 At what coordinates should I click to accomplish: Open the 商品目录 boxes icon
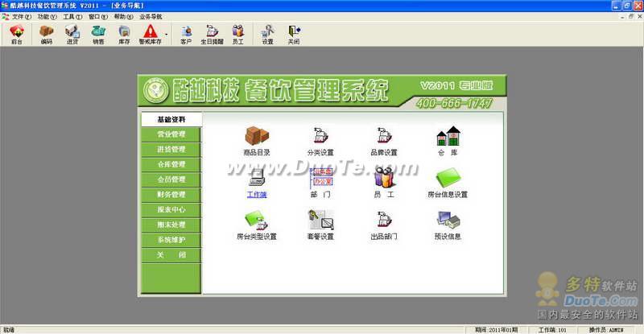point(257,135)
